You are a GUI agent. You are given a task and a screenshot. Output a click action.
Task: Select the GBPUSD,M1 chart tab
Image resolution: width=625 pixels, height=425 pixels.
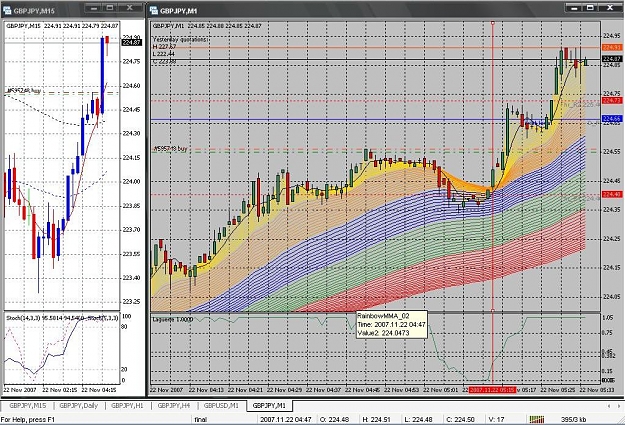221,405
